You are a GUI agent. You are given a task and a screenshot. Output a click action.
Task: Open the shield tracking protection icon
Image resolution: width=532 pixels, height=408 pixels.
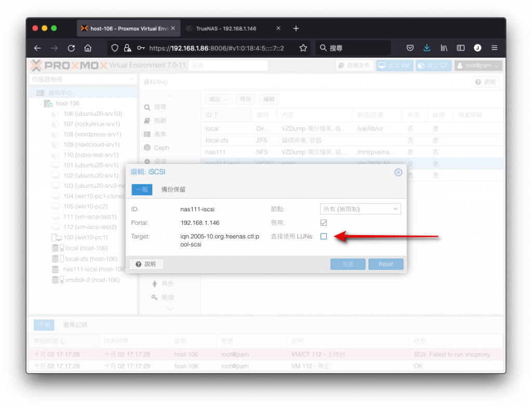pyautogui.click(x=115, y=48)
